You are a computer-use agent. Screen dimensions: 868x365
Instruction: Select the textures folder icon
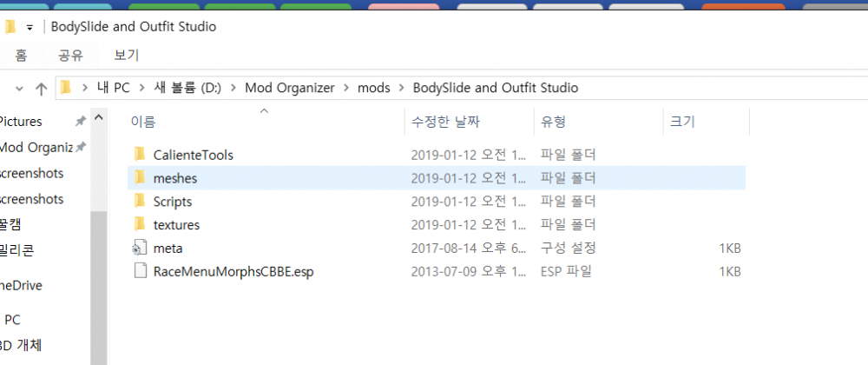pos(140,225)
